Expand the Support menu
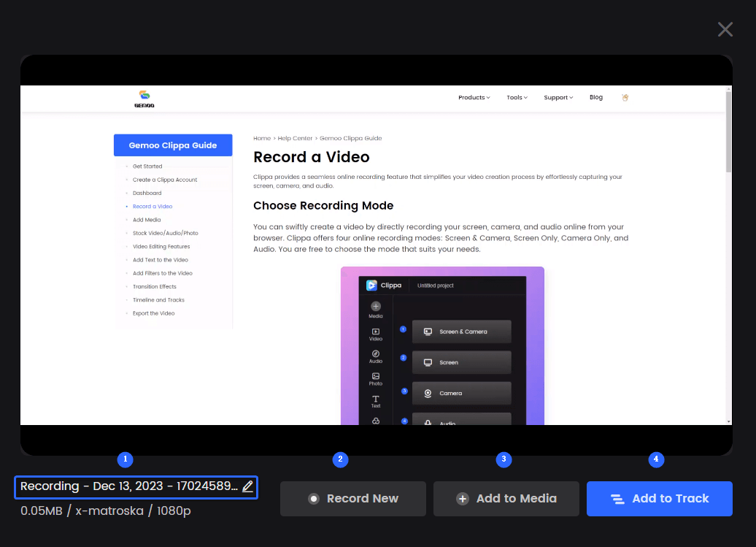The image size is (756, 547). (558, 97)
